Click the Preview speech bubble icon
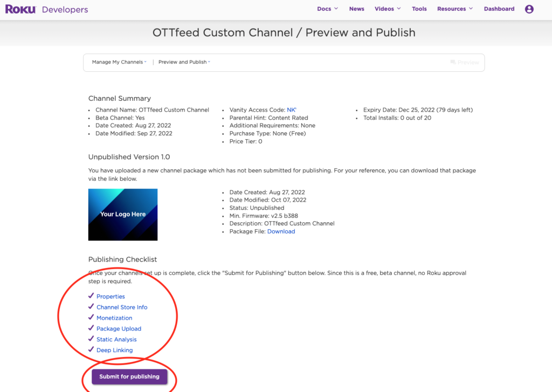 [x=453, y=63]
